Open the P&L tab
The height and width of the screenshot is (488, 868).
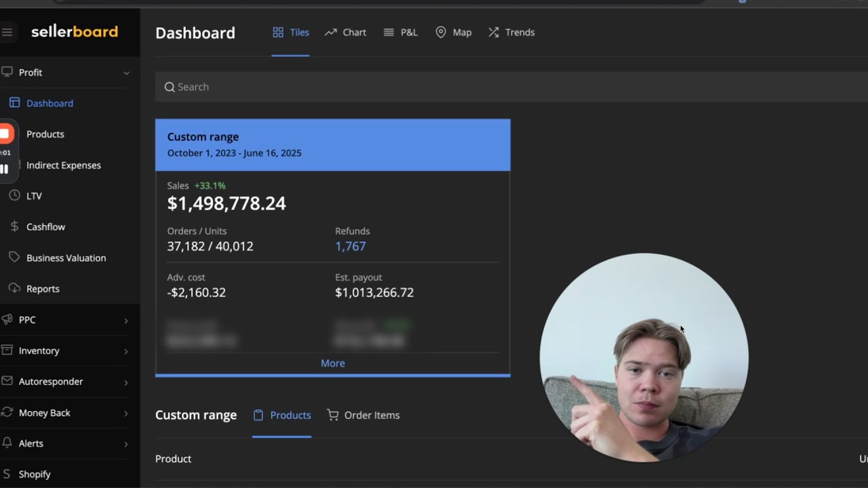click(x=401, y=33)
